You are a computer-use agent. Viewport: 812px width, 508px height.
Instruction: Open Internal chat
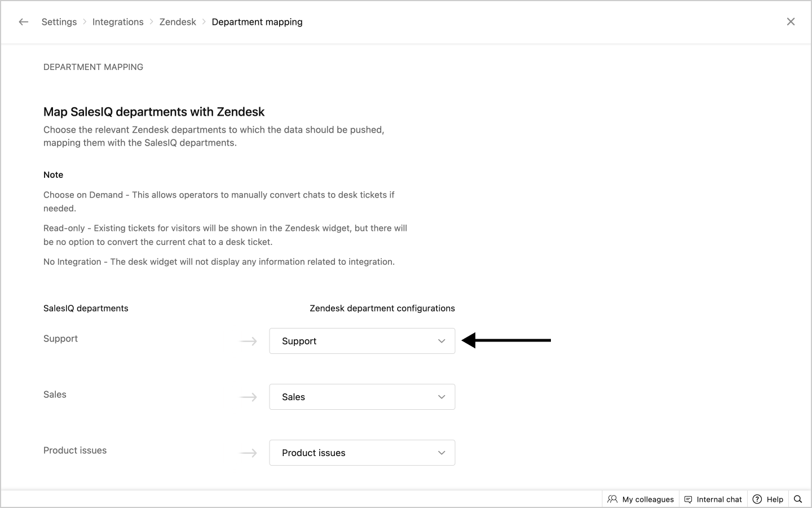(x=719, y=499)
